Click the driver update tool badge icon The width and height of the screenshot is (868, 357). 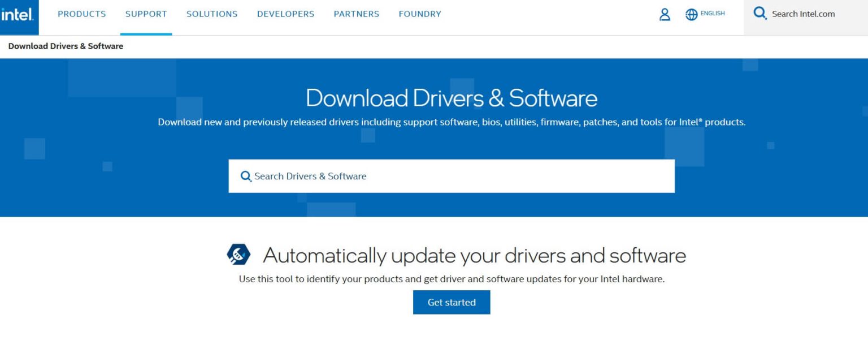point(238,254)
